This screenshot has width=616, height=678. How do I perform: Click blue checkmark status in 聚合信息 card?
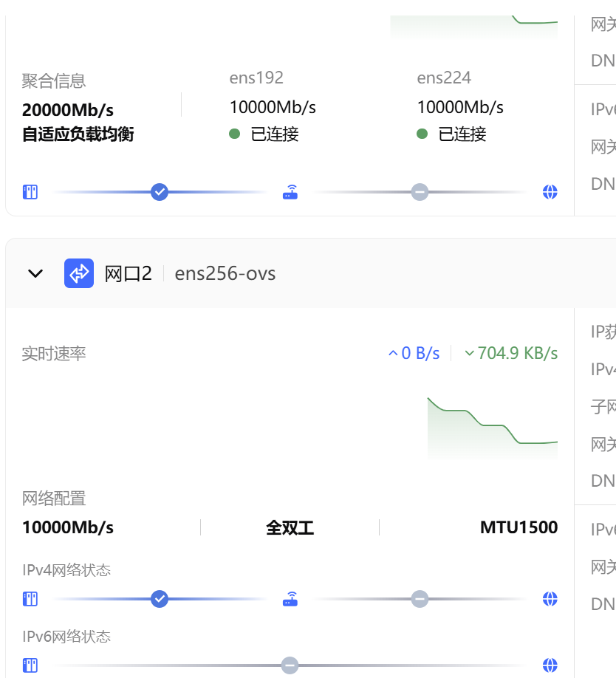(x=160, y=193)
